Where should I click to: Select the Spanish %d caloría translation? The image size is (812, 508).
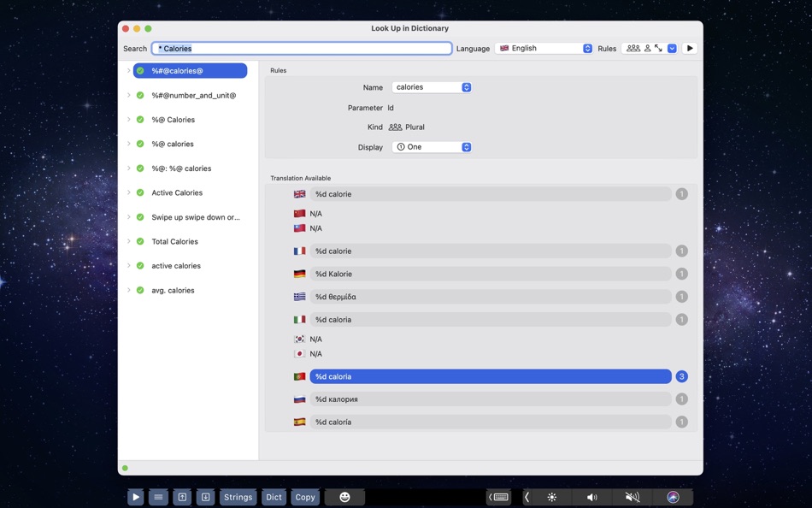pos(491,422)
